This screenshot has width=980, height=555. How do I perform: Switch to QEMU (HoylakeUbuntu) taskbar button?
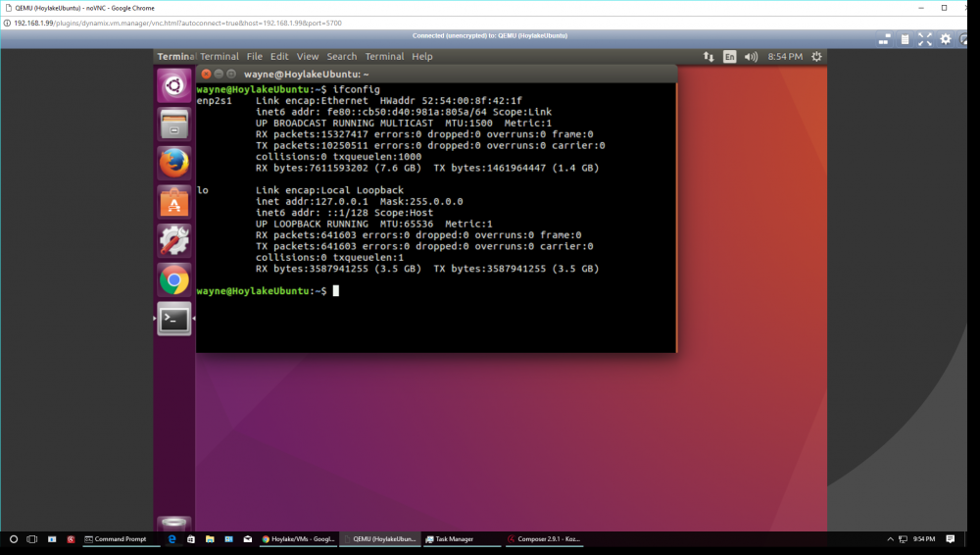click(x=379, y=539)
